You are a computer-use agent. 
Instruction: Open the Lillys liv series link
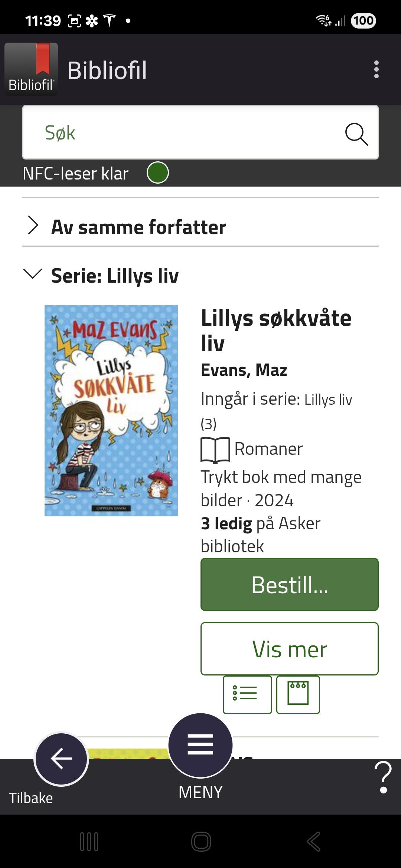[x=328, y=400]
